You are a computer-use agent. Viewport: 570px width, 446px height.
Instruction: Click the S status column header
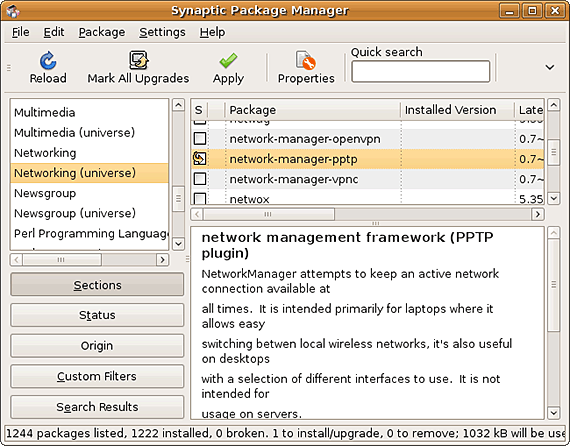199,110
